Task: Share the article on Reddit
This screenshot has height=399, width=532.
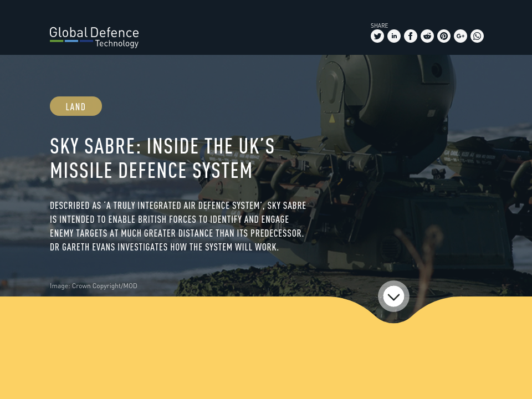Action: (x=427, y=36)
